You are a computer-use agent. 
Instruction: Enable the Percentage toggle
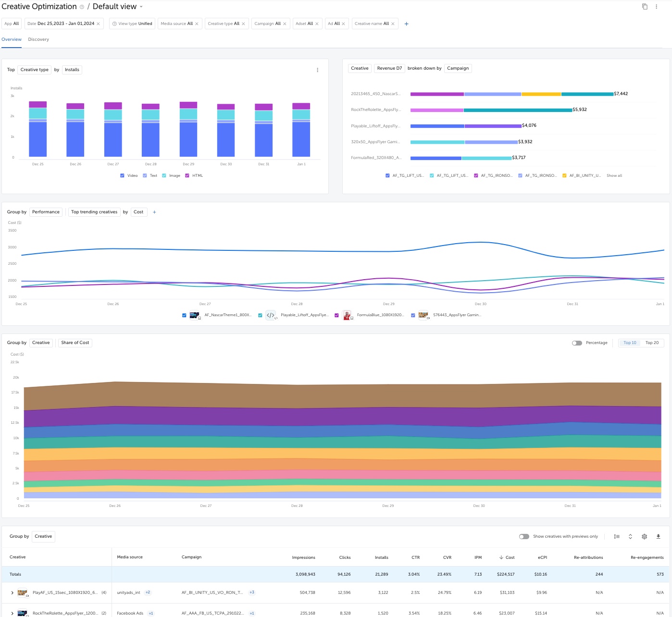click(577, 343)
